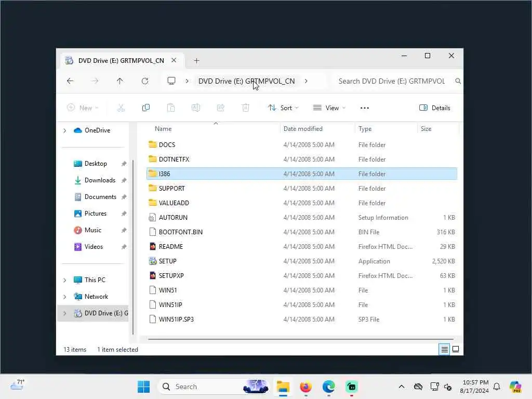The width and height of the screenshot is (532, 399).
Task: Click the pin icon next to Music
Action: (x=124, y=230)
